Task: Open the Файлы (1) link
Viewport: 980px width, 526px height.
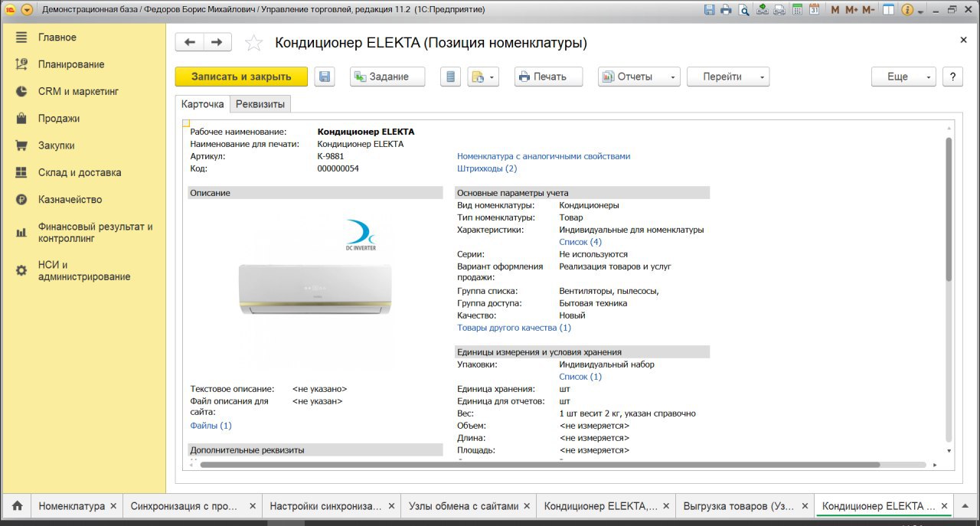Action: (211, 426)
